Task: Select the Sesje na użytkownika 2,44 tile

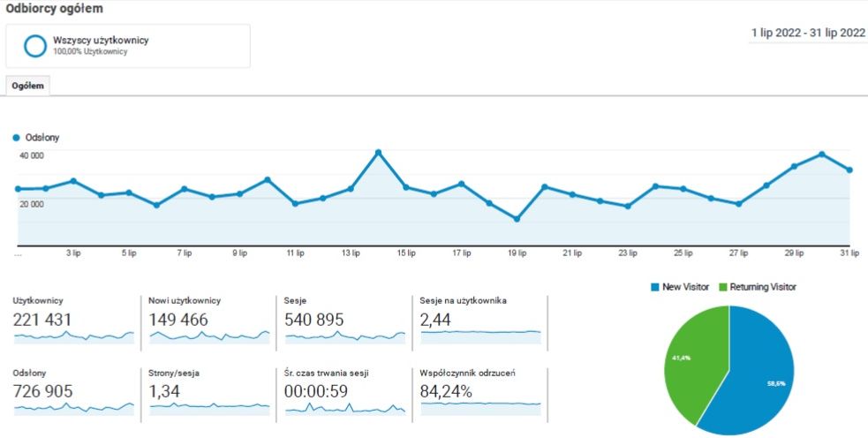Action: pyautogui.click(x=479, y=320)
